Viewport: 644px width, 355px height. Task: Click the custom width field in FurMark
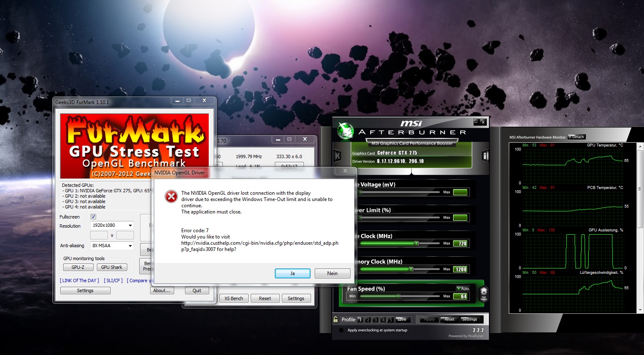coord(99,235)
